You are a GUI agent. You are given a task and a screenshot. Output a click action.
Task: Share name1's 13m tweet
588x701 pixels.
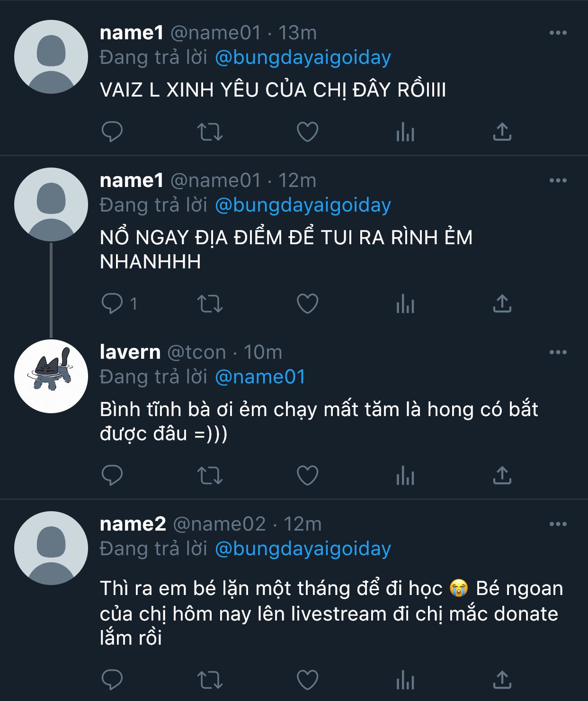pos(502,132)
